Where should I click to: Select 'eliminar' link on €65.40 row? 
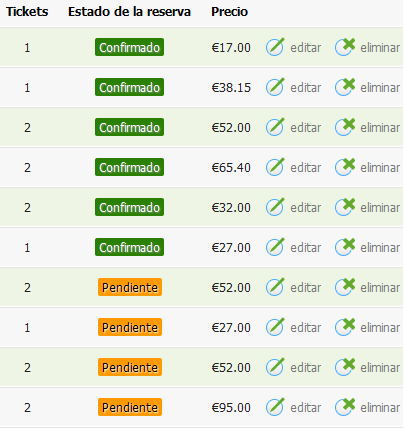380,168
